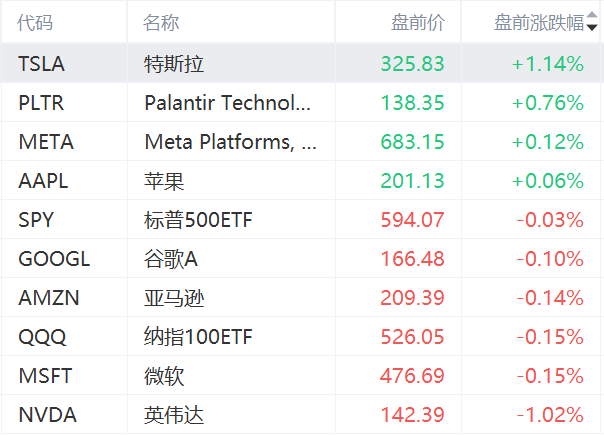Select the TSLA ticker symbol
This screenshot has width=604, height=436.
[41, 64]
